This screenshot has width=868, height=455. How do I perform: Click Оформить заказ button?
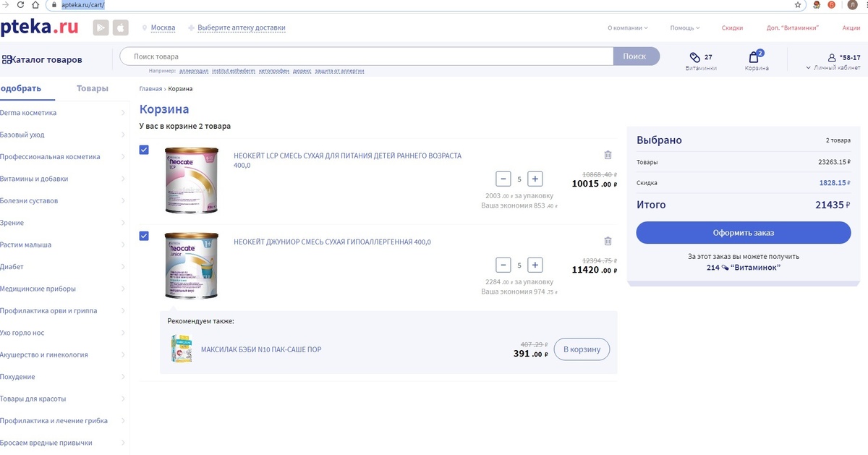coord(744,233)
